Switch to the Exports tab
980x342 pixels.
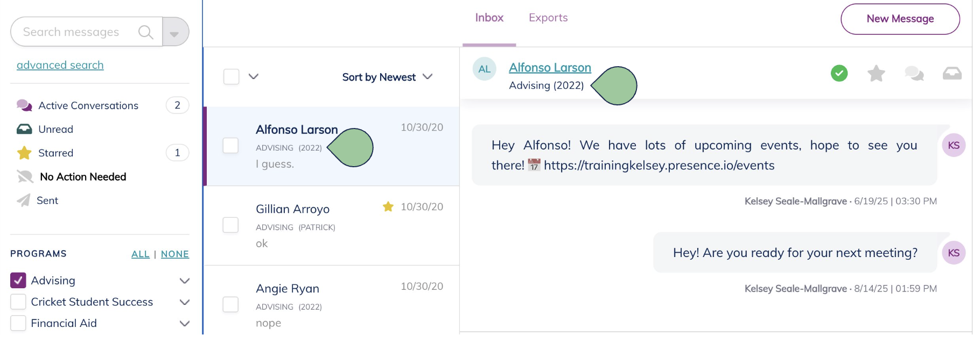coord(548,18)
